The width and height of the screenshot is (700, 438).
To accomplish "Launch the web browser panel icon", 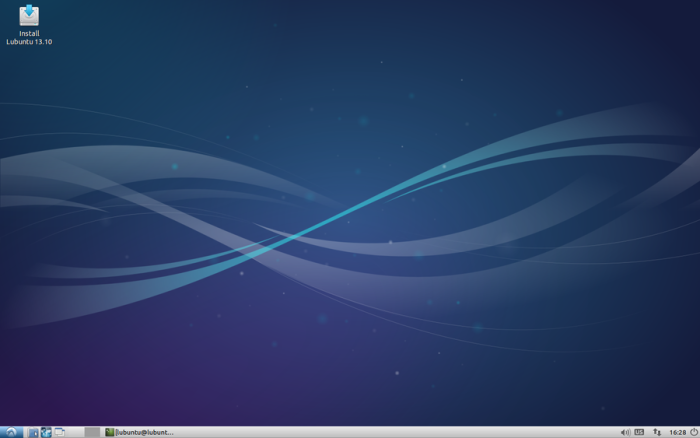I will tap(46, 432).
